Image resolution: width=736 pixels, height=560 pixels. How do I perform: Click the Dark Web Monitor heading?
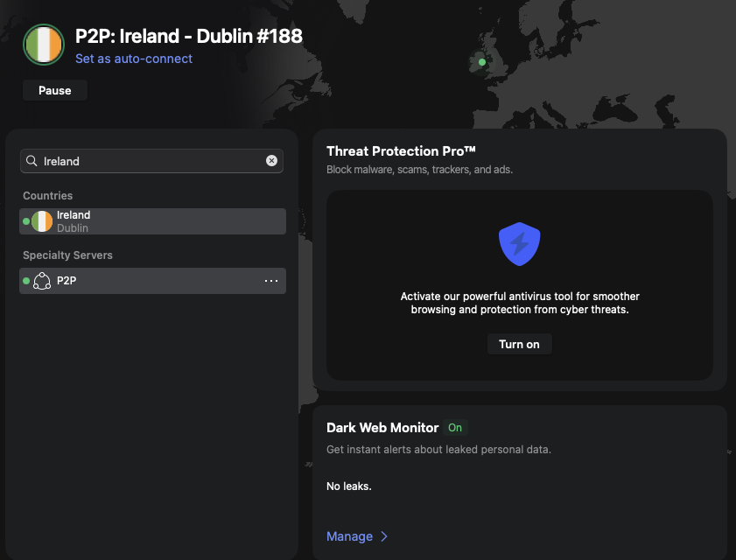coord(382,428)
